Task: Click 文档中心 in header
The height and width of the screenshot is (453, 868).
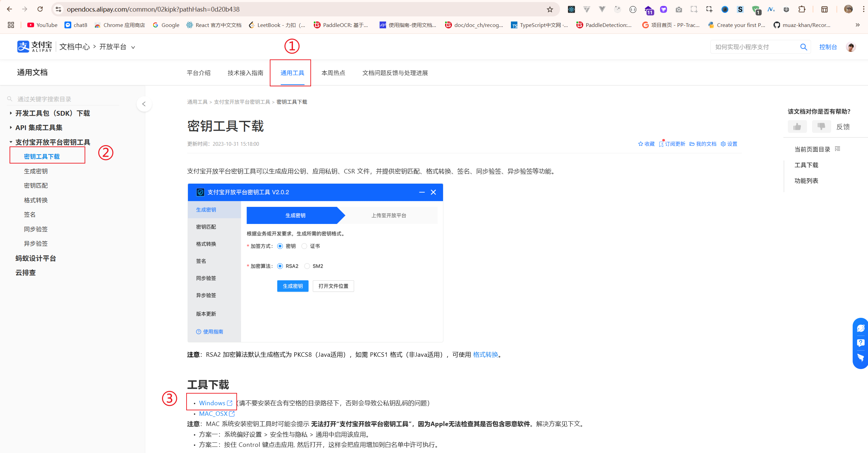Action: click(x=74, y=47)
